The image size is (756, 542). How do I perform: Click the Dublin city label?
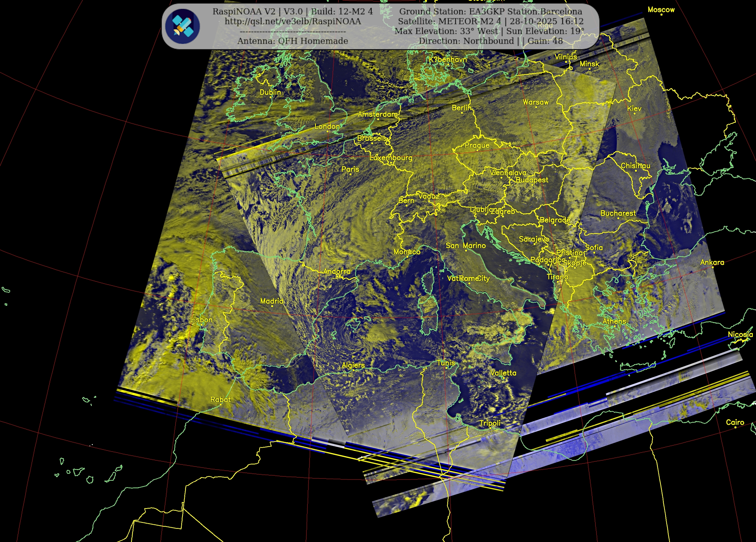pyautogui.click(x=270, y=92)
